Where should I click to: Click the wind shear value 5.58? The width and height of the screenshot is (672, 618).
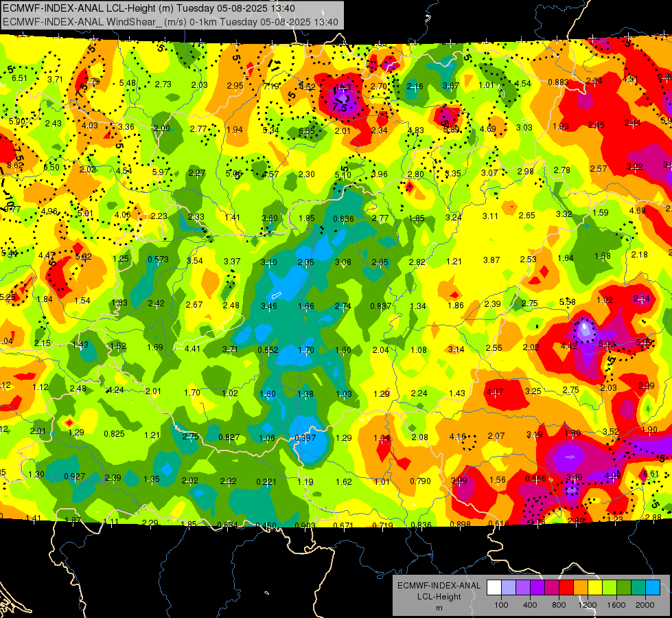(x=568, y=302)
